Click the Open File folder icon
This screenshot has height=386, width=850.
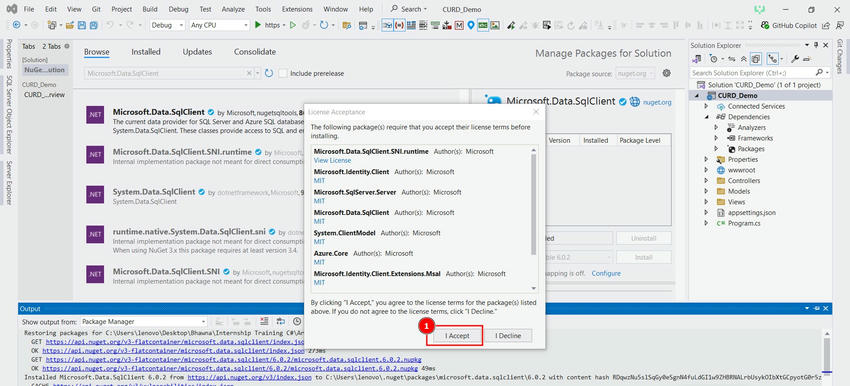tap(70, 25)
